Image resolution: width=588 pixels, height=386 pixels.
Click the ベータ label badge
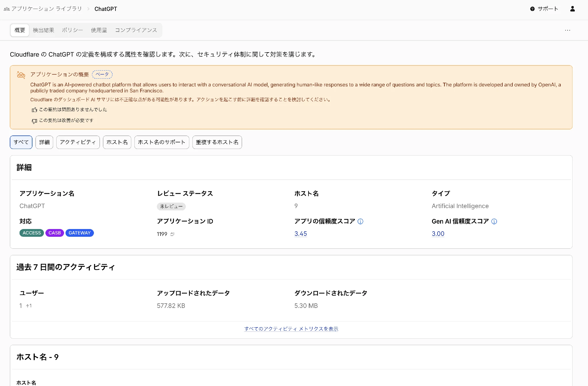pyautogui.click(x=102, y=75)
